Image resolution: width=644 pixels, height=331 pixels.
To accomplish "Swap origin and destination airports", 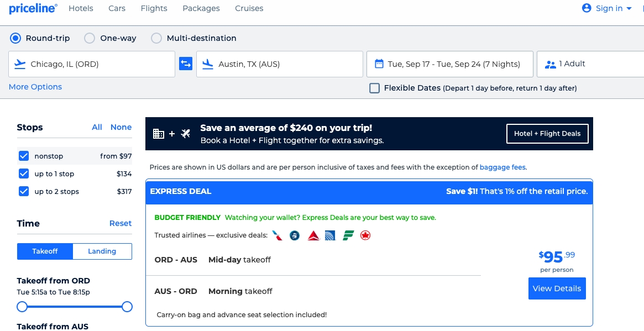I will [186, 64].
